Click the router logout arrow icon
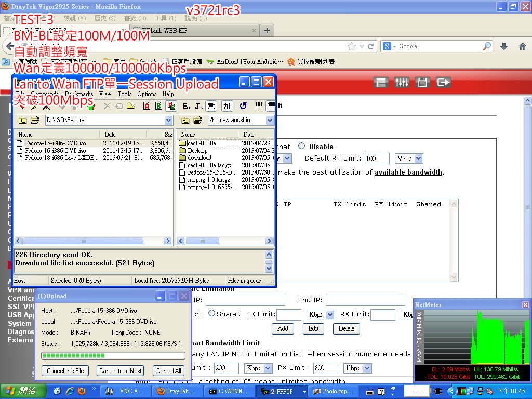 tap(443, 82)
